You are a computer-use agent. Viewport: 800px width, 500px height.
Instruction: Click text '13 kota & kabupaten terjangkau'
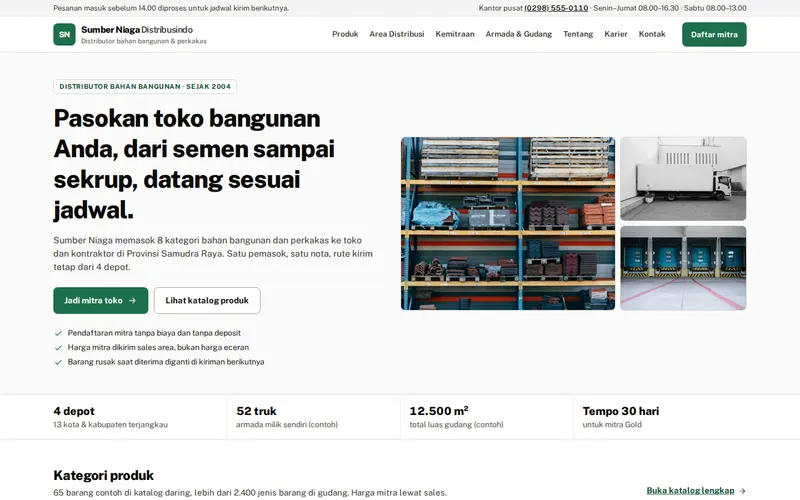point(111,424)
